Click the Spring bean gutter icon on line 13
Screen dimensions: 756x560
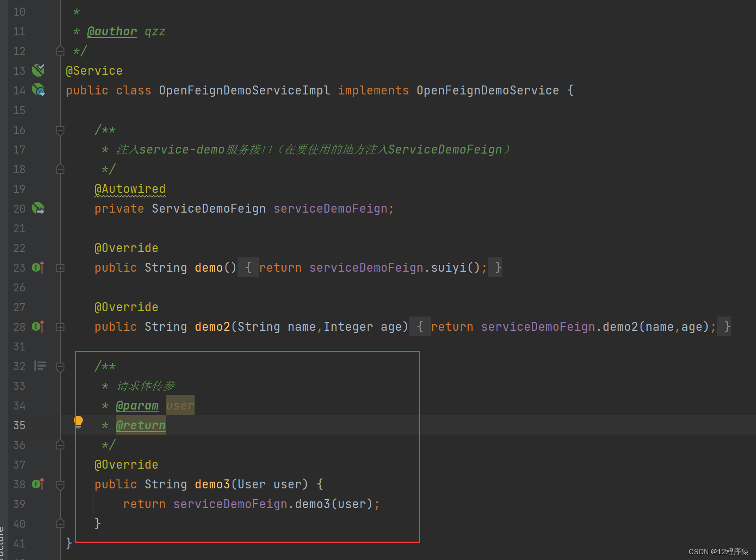[38, 70]
